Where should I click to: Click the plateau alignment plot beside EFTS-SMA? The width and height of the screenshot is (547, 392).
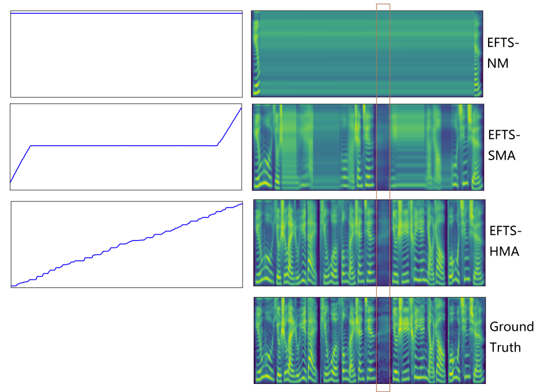[x=126, y=147]
